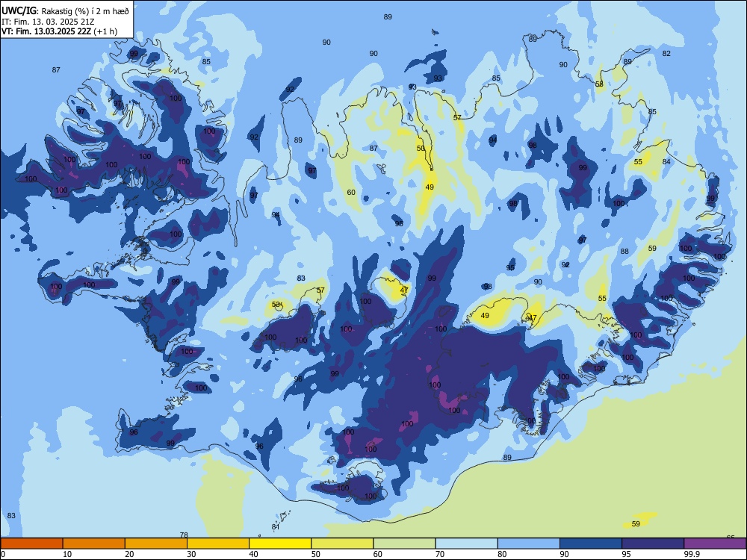
Task: Click the '58' humidity value on the map
Action: (600, 84)
